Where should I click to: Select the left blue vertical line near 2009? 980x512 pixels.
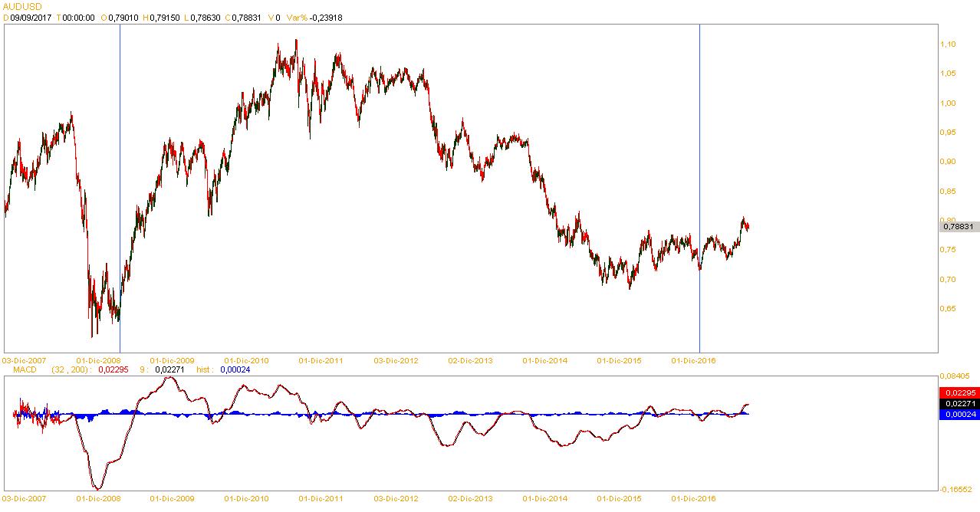pos(120,188)
